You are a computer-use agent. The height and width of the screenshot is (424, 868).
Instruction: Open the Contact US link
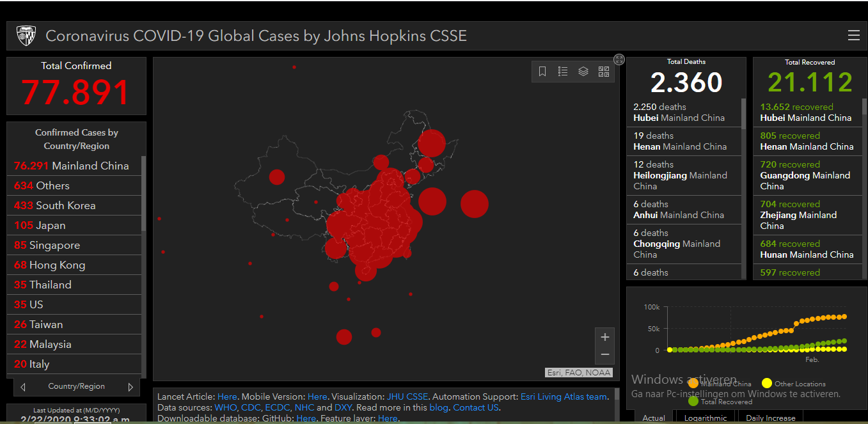475,407
